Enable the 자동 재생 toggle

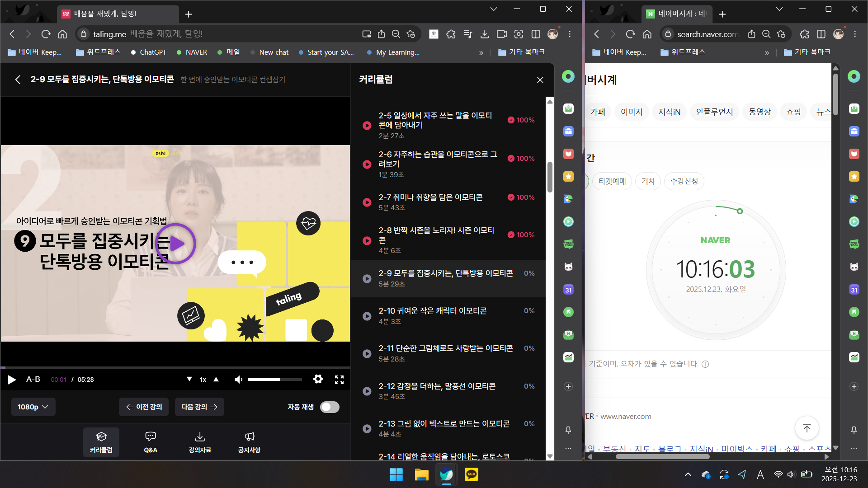(x=330, y=407)
